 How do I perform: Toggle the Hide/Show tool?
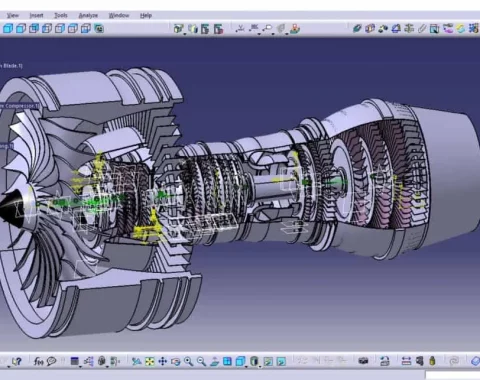pyautogui.click(x=268, y=361)
